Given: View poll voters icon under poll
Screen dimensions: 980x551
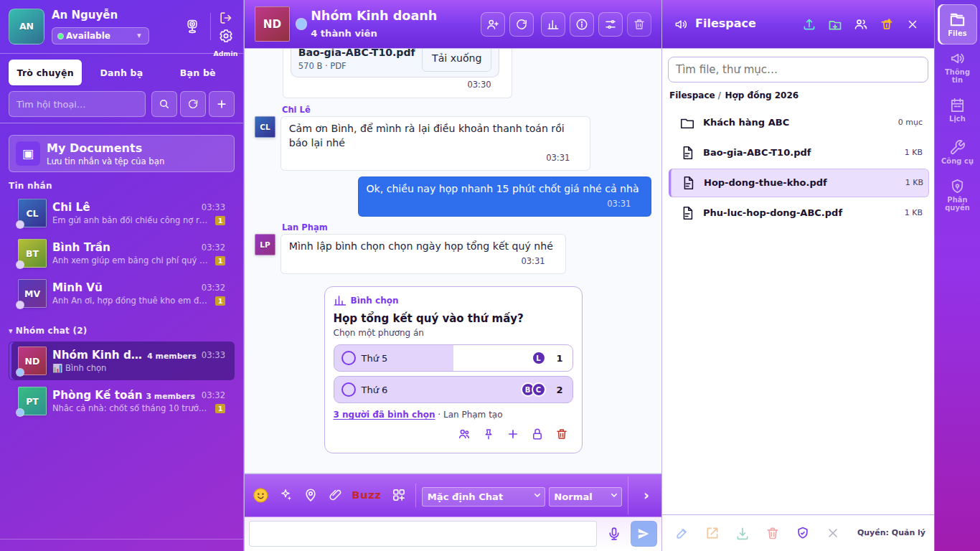Looking at the screenshot, I should (464, 434).
